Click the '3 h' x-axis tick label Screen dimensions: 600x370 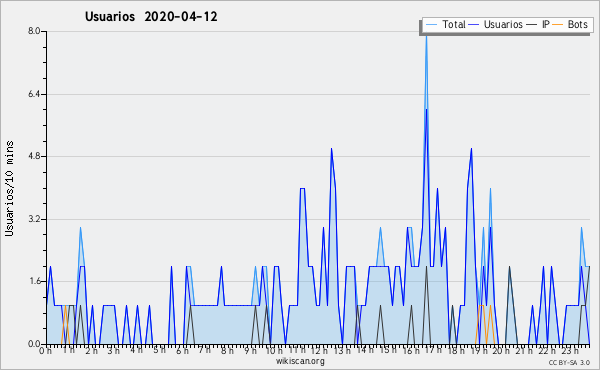(x=113, y=351)
